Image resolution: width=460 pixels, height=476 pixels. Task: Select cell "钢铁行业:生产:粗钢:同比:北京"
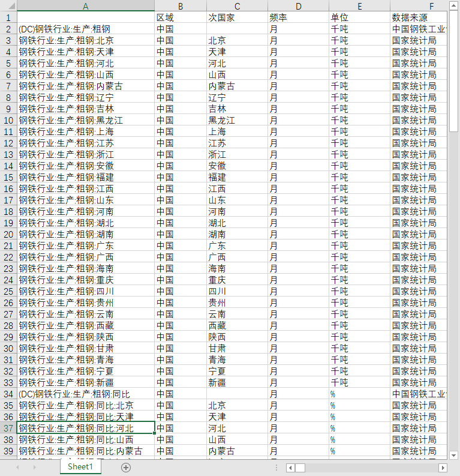(x=86, y=405)
